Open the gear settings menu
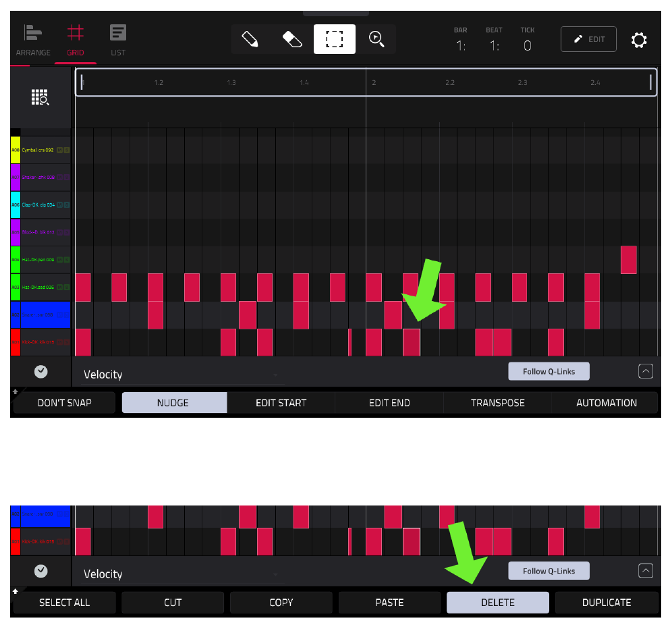 point(638,40)
